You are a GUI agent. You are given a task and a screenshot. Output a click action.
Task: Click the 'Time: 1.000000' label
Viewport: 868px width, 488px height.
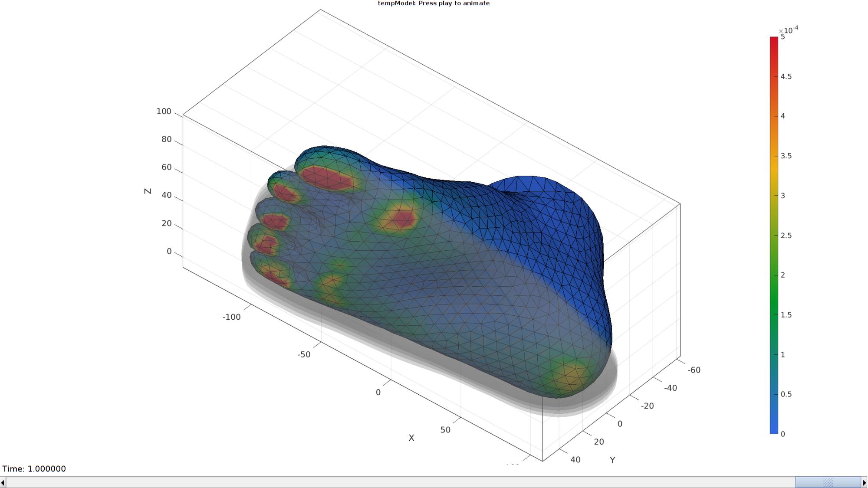point(34,469)
